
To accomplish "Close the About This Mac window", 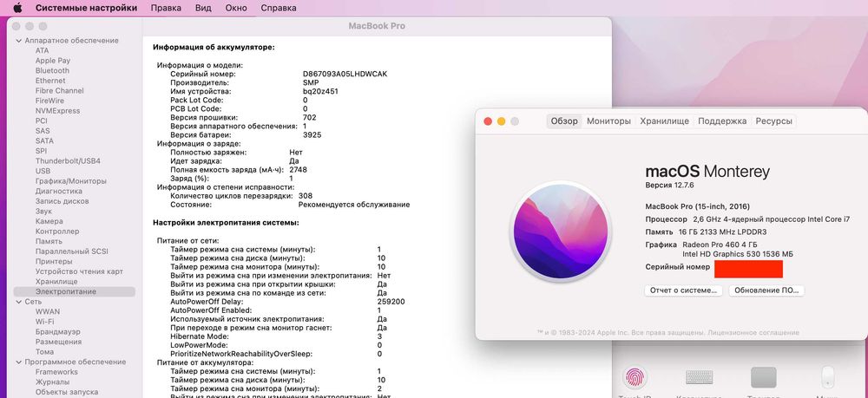I will [488, 121].
